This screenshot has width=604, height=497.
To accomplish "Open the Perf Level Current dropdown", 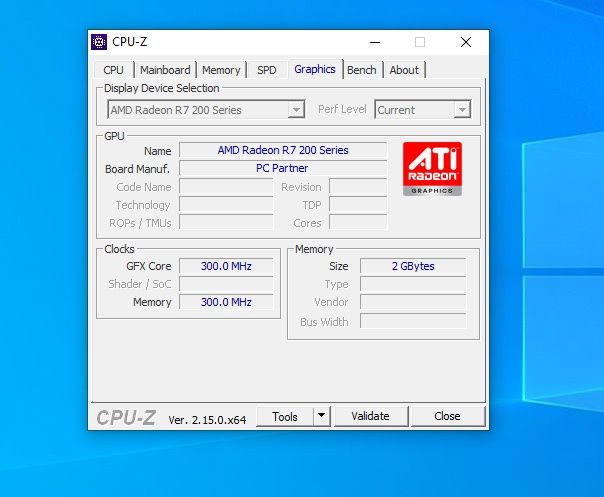I will point(462,110).
